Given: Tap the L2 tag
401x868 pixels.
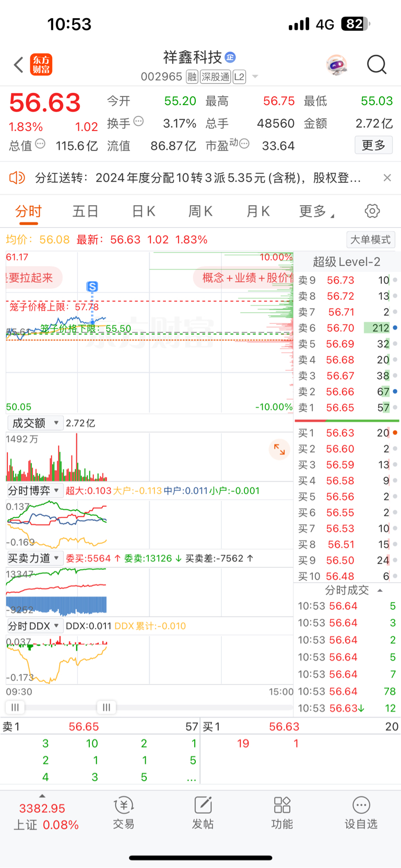Looking at the screenshot, I should click(x=239, y=77).
